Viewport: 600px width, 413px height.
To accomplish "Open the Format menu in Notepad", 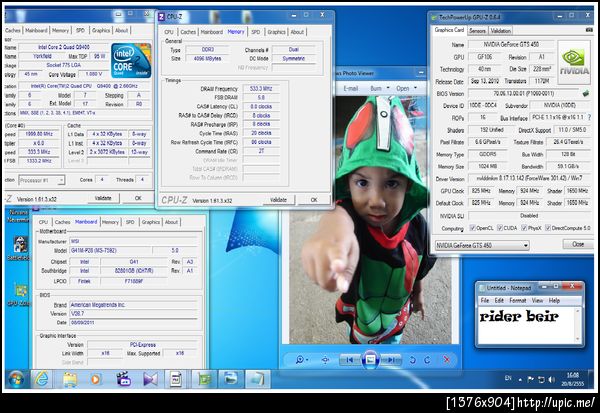I will [x=517, y=300].
